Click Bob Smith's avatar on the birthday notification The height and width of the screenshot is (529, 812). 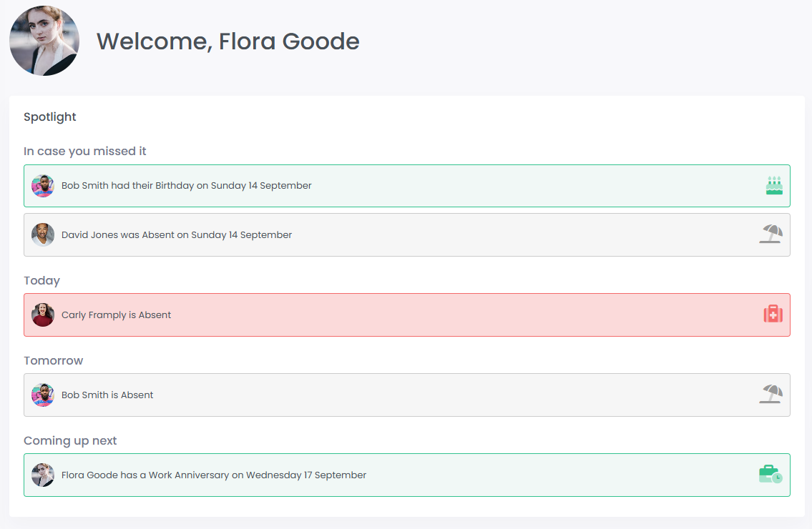(42, 185)
